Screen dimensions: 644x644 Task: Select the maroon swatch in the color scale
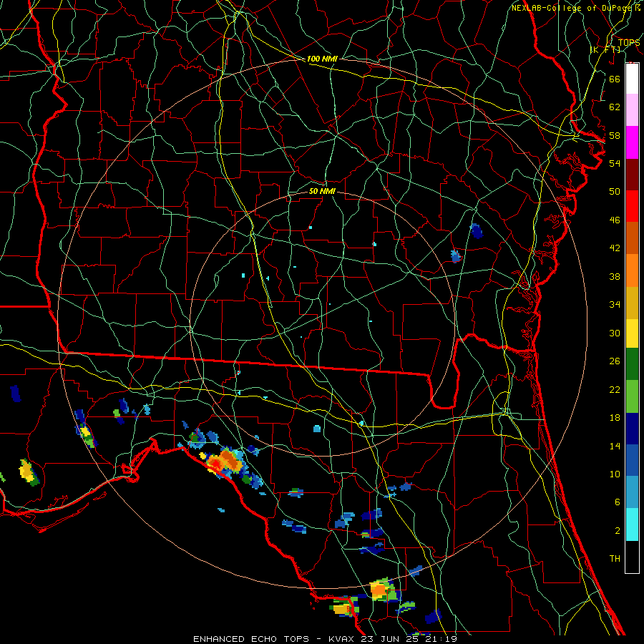tap(632, 175)
